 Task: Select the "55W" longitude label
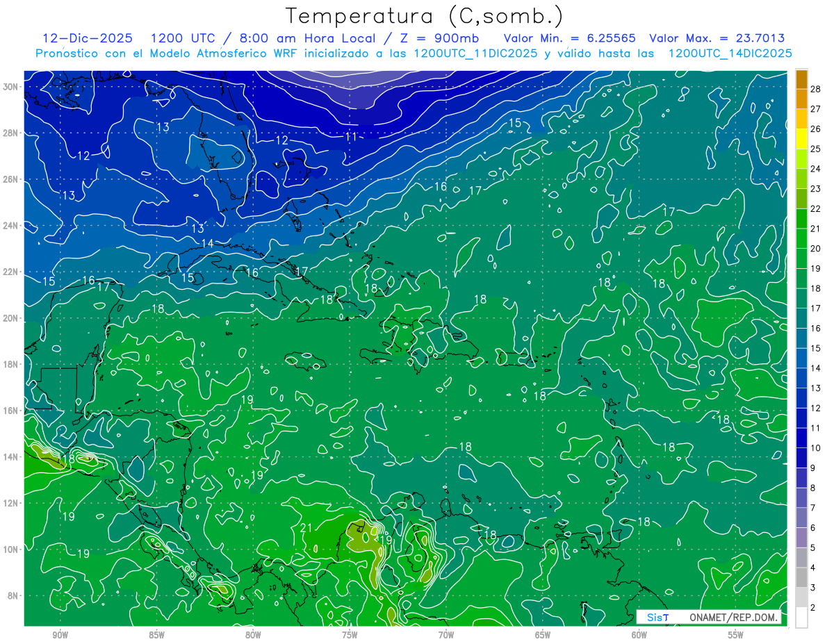(736, 635)
